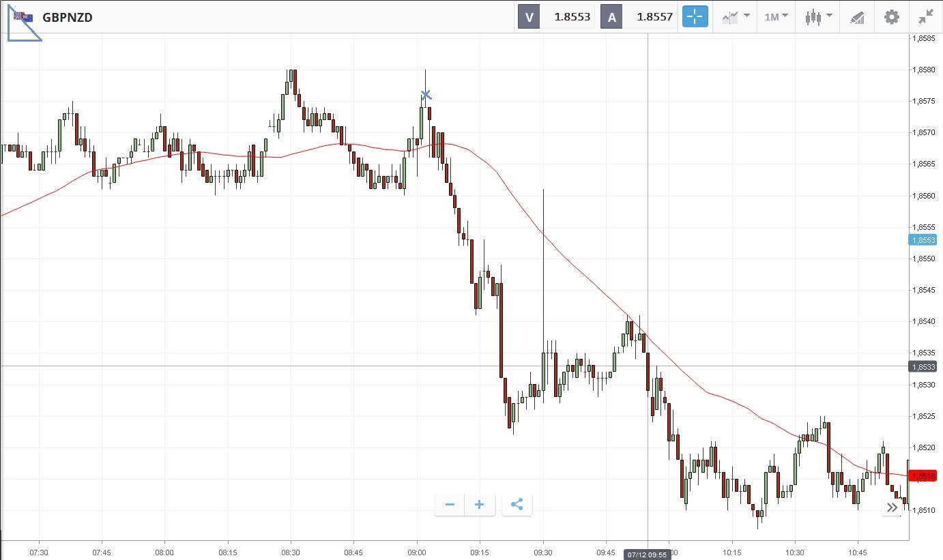Click the red 1,8516 price label
The image size is (943, 560).
923,475
